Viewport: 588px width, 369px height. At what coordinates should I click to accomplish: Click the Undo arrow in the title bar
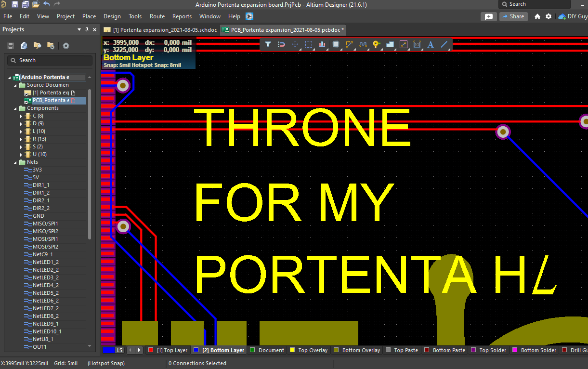[47, 4]
